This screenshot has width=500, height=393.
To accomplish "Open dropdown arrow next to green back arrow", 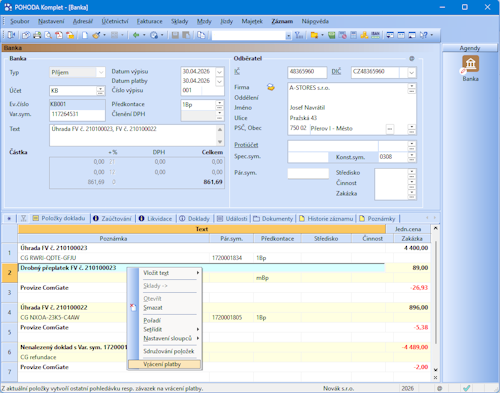I will pyautogui.click(x=144, y=35).
